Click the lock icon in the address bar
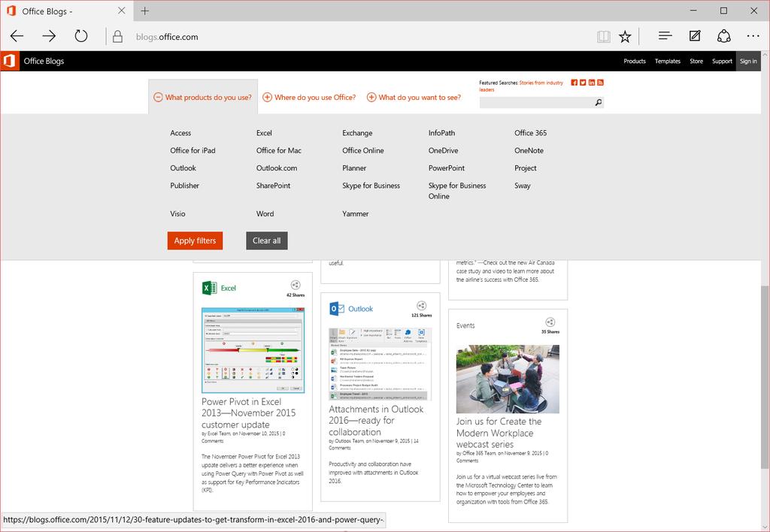Image resolution: width=770 pixels, height=532 pixels. click(x=117, y=36)
